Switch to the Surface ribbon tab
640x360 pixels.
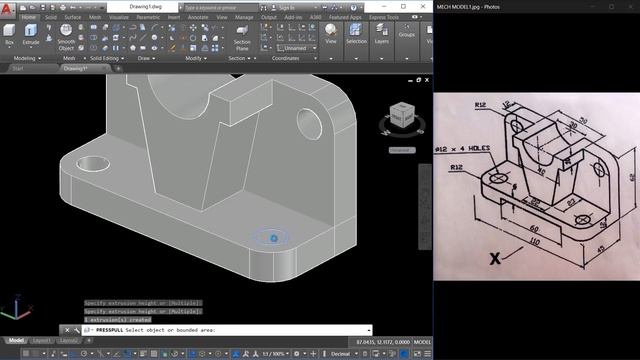click(73, 17)
